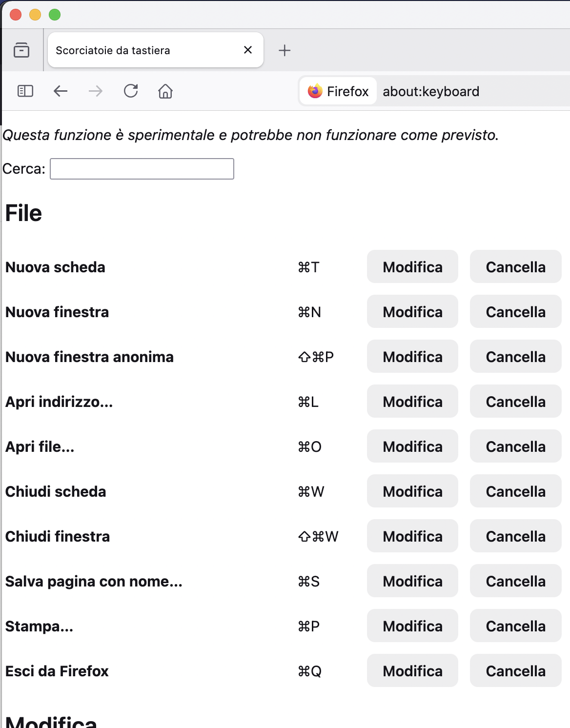The image size is (570, 728).
Task: Click inside the Cerca search field
Action: click(x=142, y=168)
